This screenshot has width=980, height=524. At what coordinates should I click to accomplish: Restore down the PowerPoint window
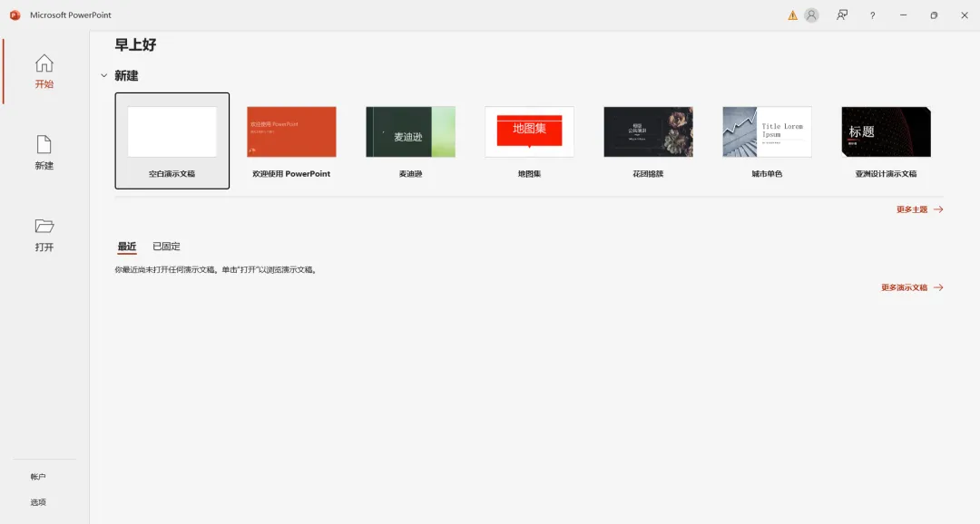click(934, 15)
